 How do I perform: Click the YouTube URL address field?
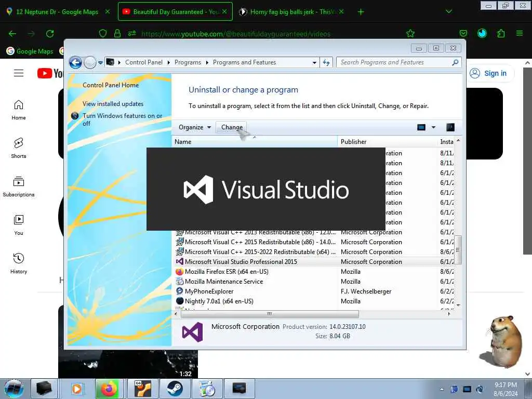click(236, 34)
